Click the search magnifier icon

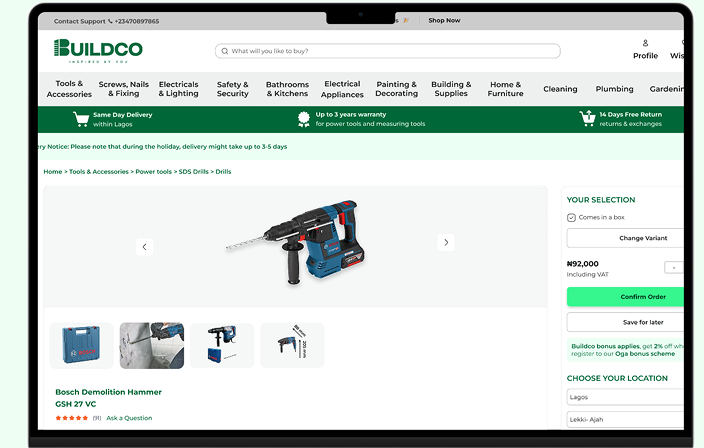(x=224, y=51)
